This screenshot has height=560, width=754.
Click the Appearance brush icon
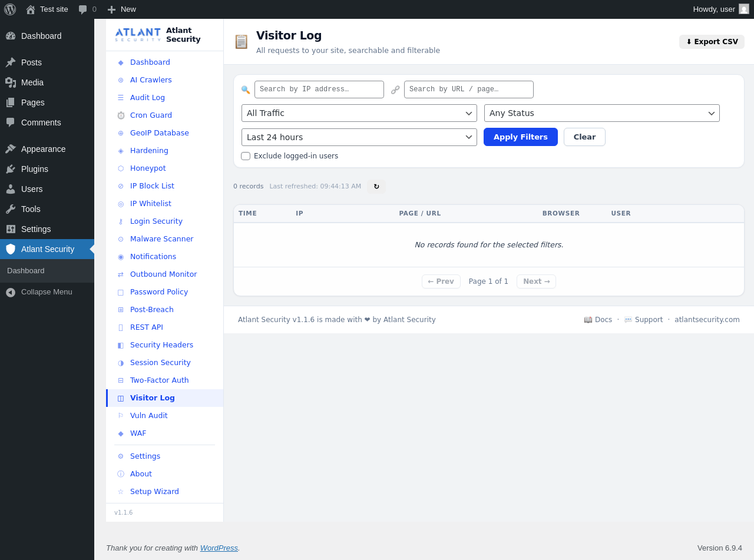[x=11, y=149]
